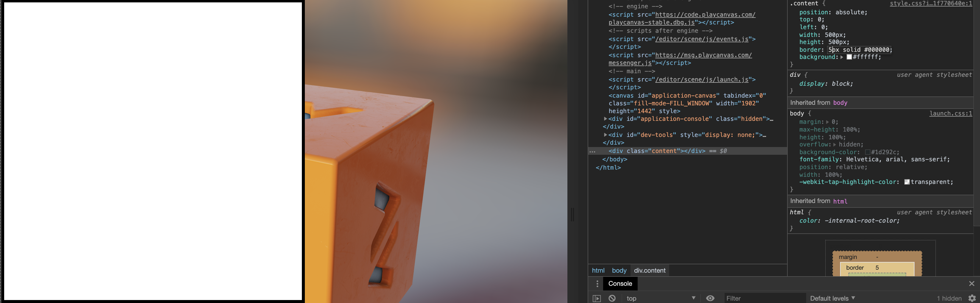Click the scripts after engine comment row
Image resolution: width=980 pixels, height=303 pixels.
pyautogui.click(x=661, y=31)
